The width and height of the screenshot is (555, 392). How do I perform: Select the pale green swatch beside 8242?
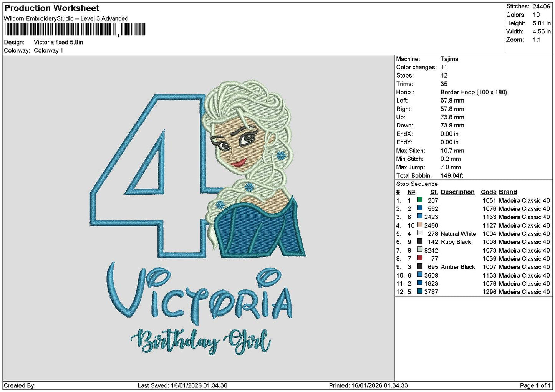(420, 250)
